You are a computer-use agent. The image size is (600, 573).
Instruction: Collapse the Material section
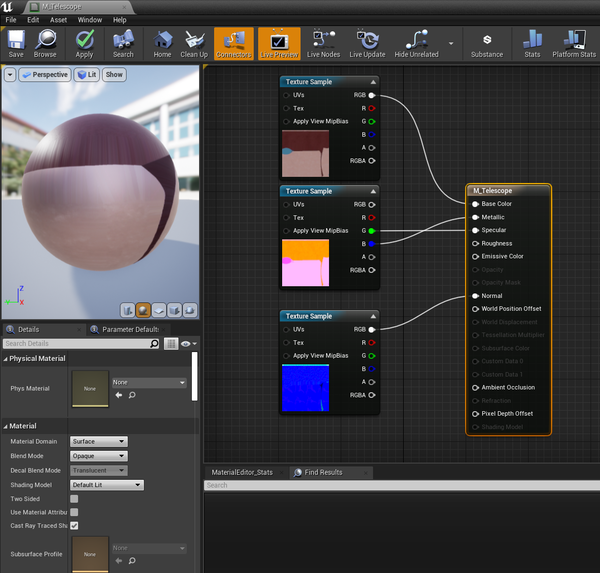5,426
